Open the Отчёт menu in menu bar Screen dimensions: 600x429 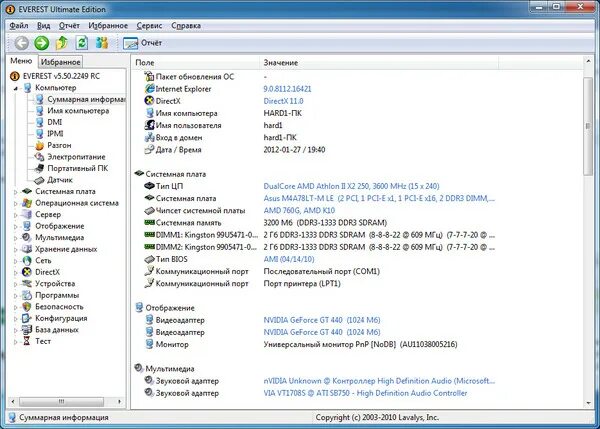pyautogui.click(x=69, y=26)
